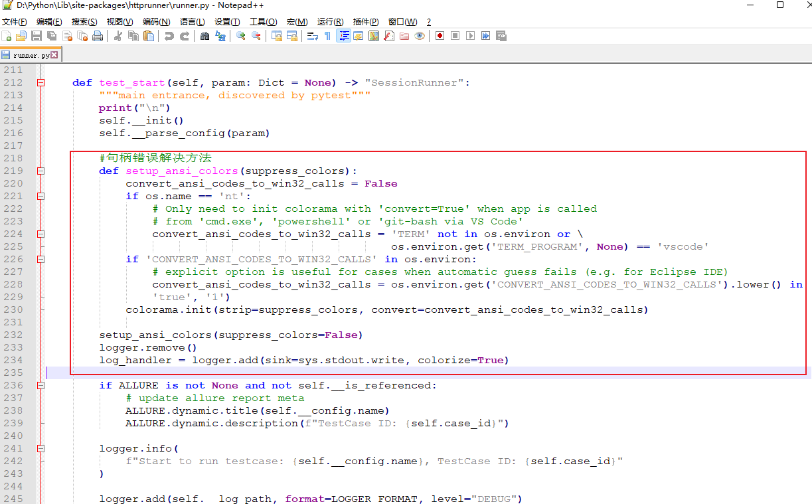Collapse the if block fold marker at line 221
The height and width of the screenshot is (504, 812).
pyautogui.click(x=41, y=196)
